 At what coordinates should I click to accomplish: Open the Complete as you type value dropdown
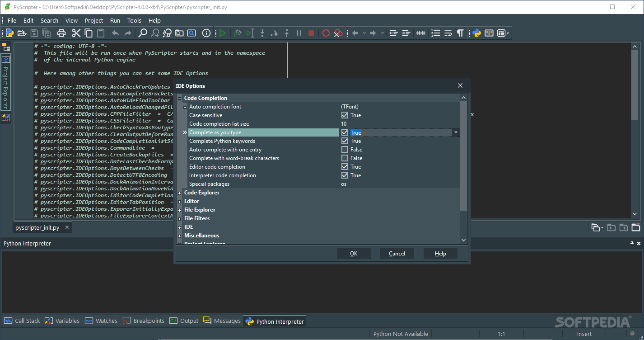coord(456,132)
